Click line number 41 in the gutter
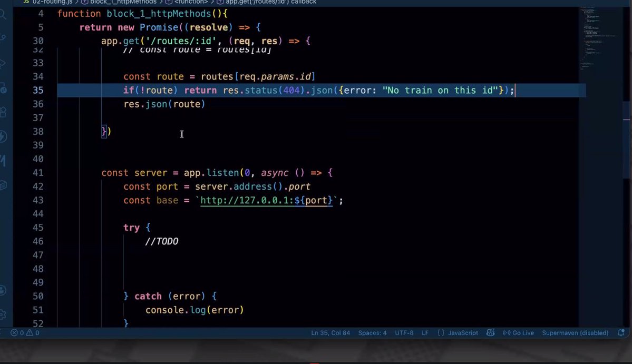 (x=38, y=173)
